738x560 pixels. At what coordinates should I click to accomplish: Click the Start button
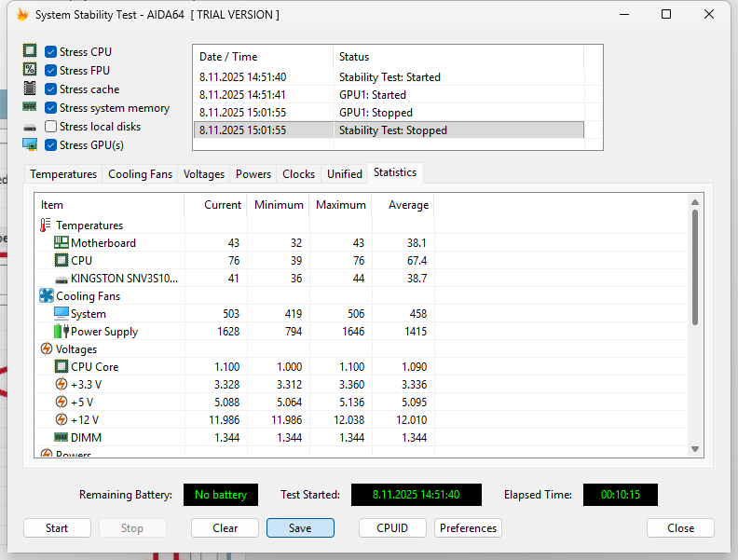pos(57,528)
